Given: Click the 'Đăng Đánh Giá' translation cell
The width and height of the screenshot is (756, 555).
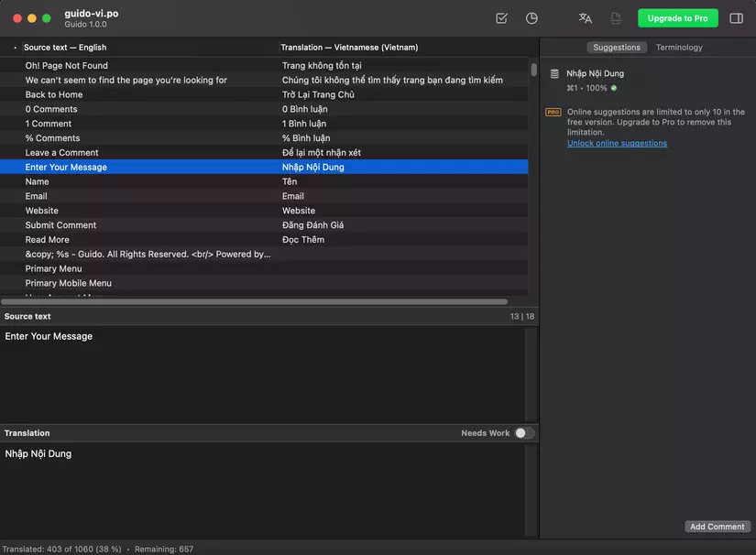Looking at the screenshot, I should click(x=312, y=224).
